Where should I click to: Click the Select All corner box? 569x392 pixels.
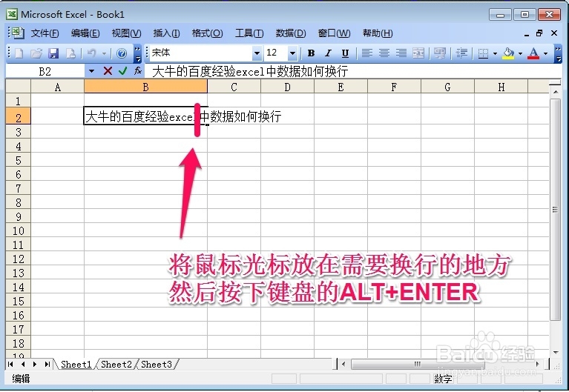click(x=18, y=87)
